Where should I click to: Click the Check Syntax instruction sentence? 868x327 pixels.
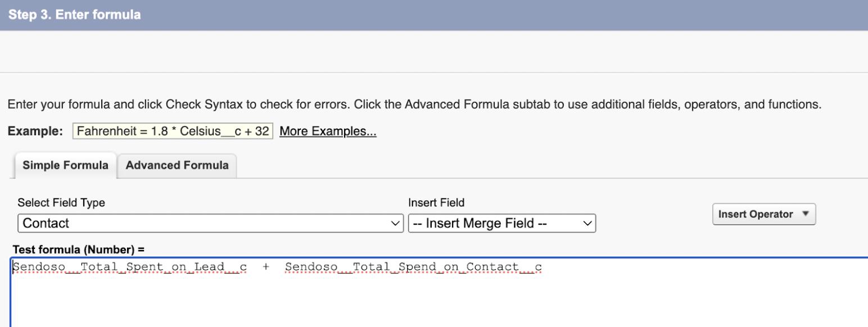(415, 105)
